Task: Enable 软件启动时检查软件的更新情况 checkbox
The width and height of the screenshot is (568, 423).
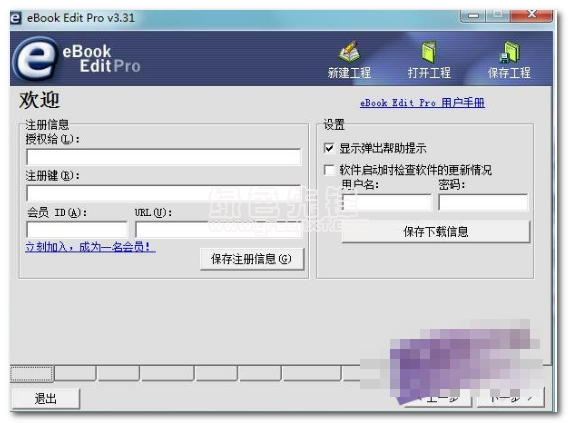Action: point(329,170)
